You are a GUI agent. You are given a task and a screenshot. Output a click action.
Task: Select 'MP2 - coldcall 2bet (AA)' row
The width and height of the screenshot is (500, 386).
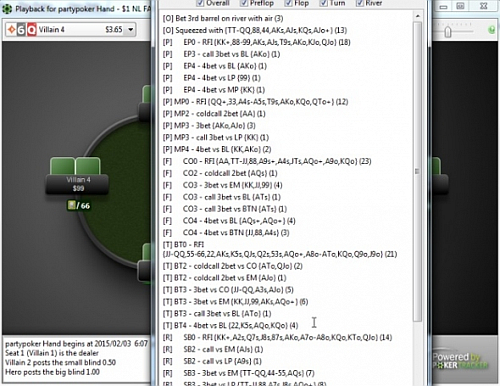[x=214, y=114]
